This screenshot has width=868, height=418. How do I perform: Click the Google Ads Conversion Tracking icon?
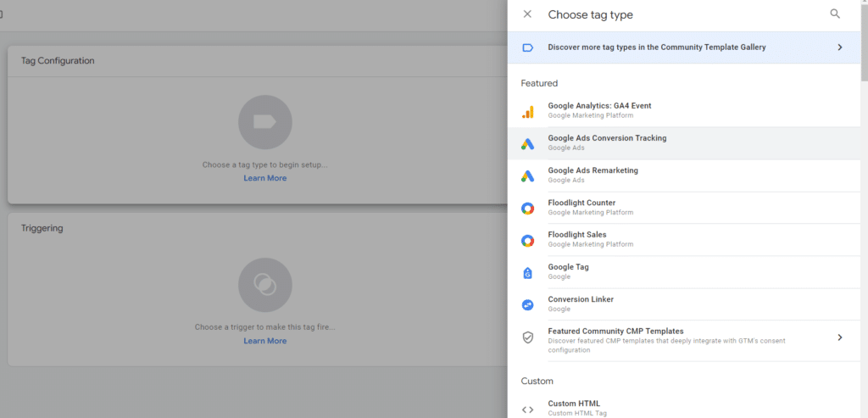[x=527, y=144]
